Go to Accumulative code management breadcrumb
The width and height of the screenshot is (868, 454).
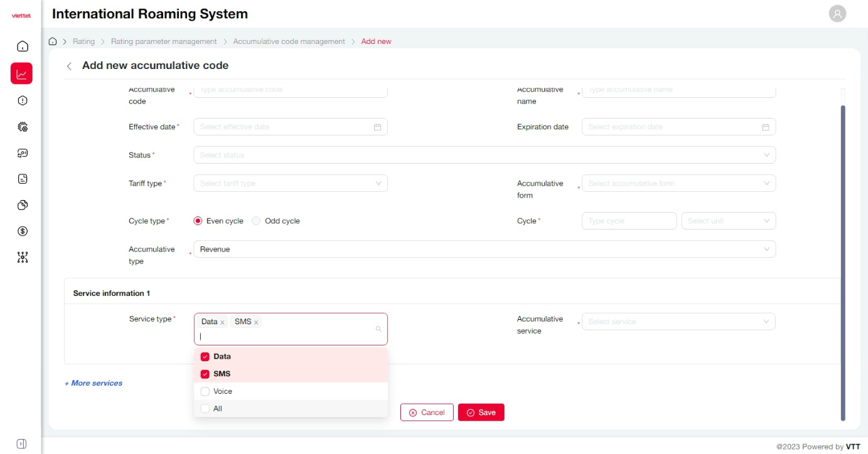(x=289, y=41)
